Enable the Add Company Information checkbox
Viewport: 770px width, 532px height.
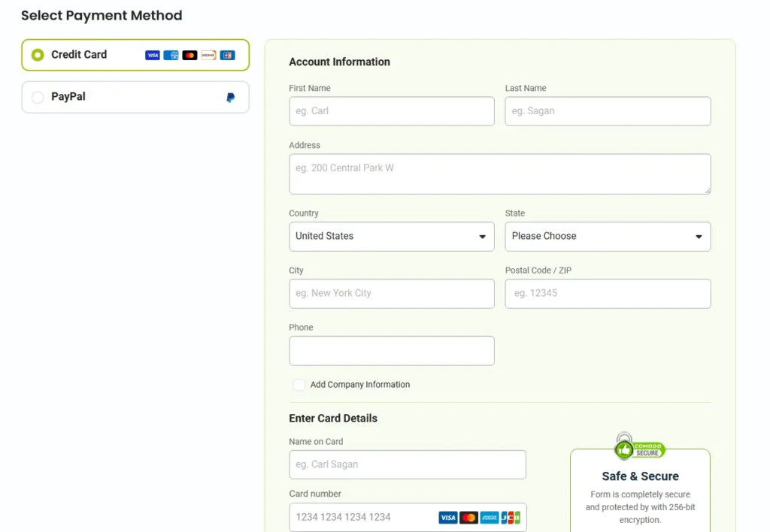[x=299, y=384]
